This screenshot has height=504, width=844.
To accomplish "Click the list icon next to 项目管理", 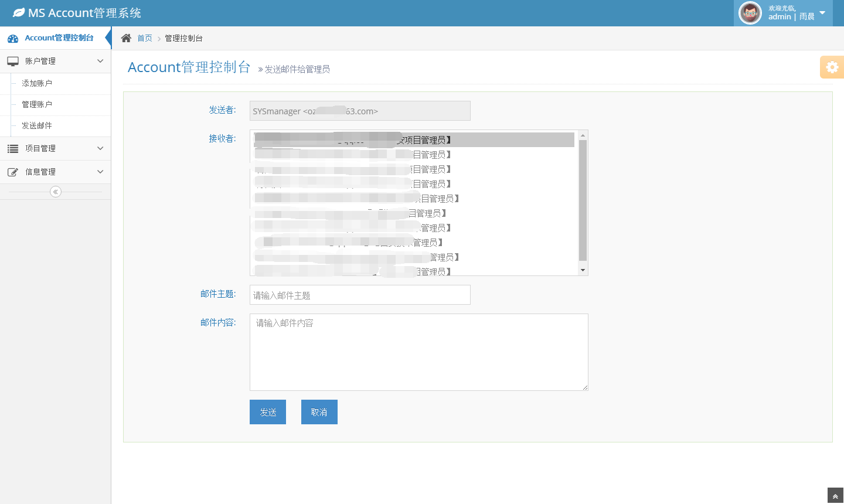I will (13, 149).
